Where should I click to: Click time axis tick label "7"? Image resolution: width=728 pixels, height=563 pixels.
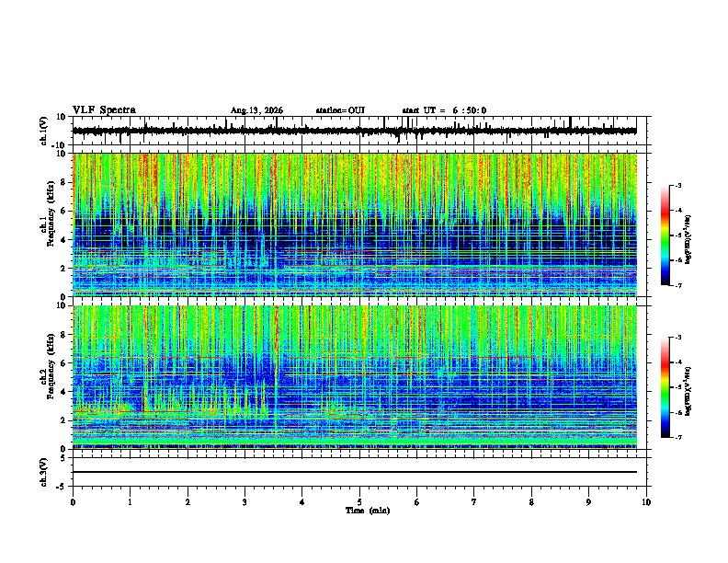pyautogui.click(x=474, y=502)
